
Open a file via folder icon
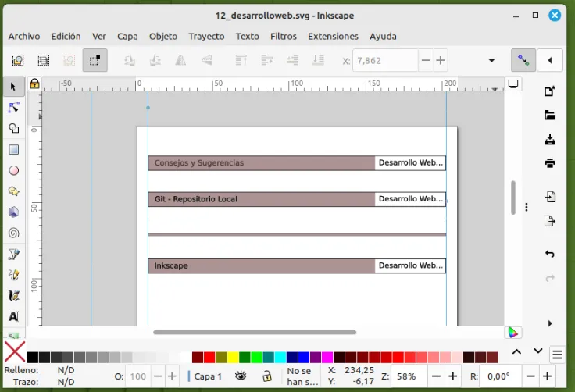550,115
